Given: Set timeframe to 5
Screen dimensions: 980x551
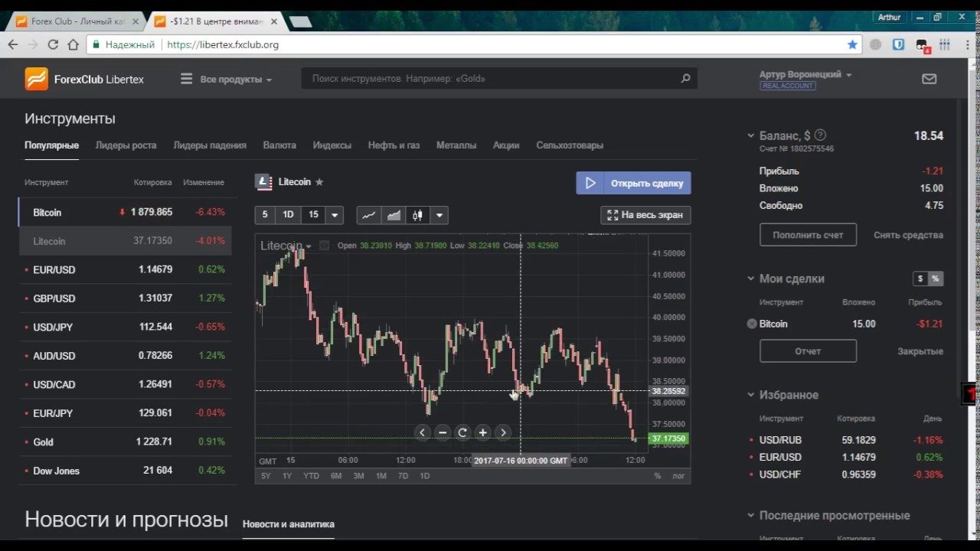Looking at the screenshot, I should (x=265, y=215).
